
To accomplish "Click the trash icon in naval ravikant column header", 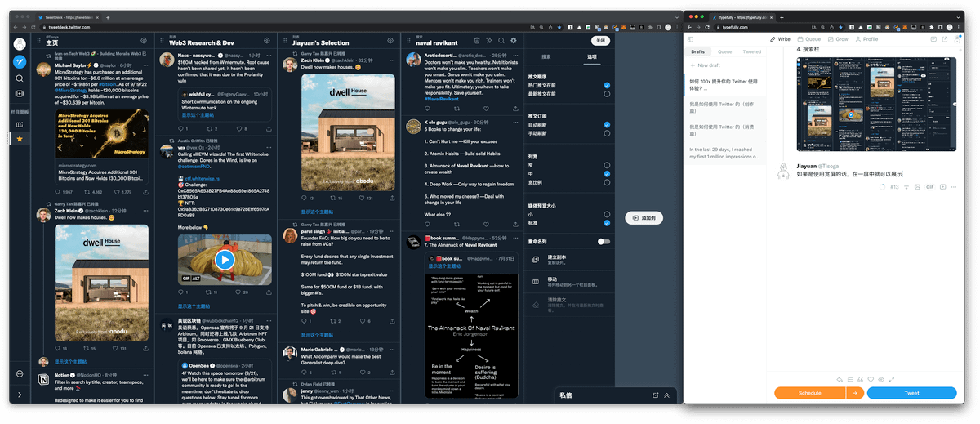I will click(x=476, y=41).
